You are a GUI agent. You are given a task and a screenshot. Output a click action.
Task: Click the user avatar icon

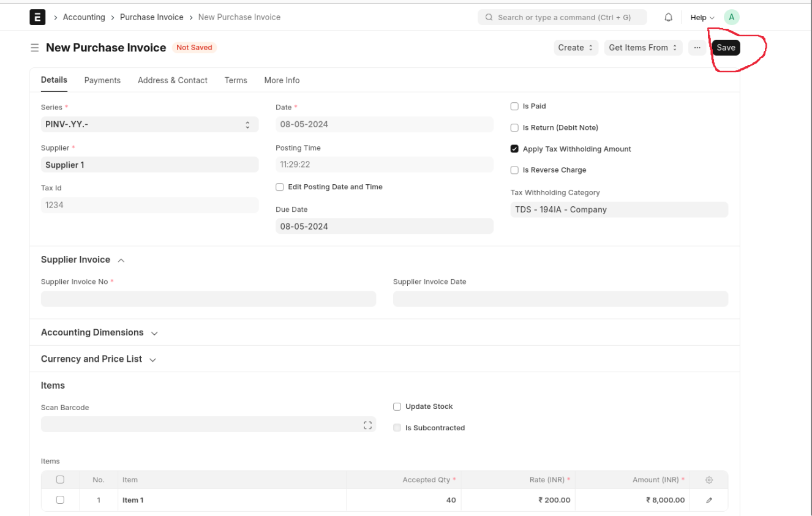point(731,17)
